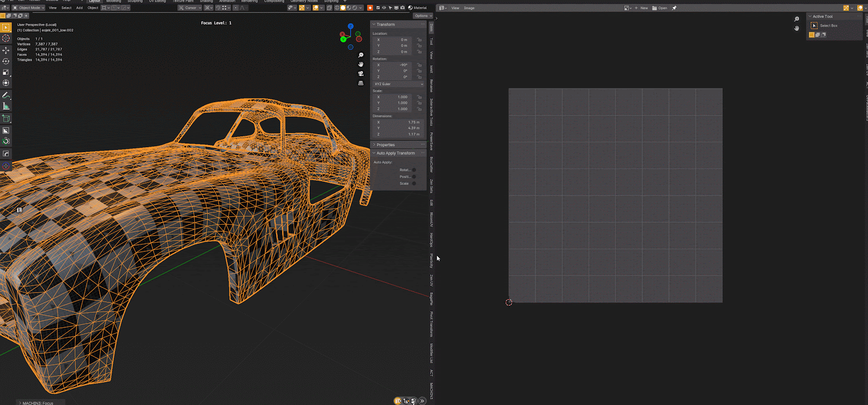The image size is (868, 405).
Task: Toggle Auto Apply Rotation option
Action: click(x=414, y=170)
